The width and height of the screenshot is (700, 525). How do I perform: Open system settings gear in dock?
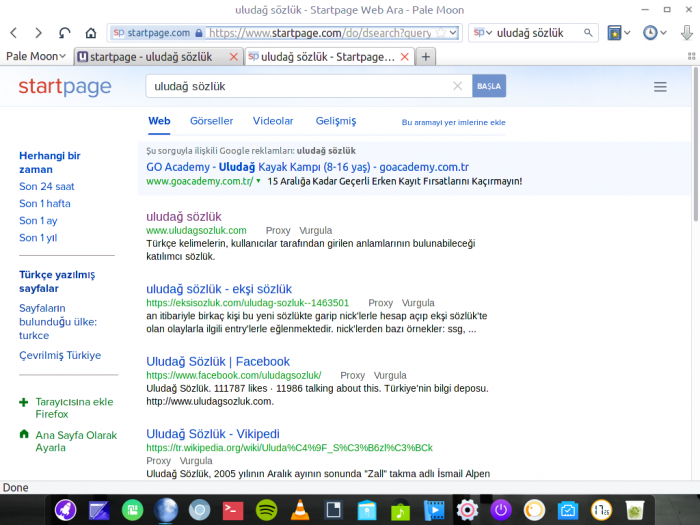pos(467,510)
